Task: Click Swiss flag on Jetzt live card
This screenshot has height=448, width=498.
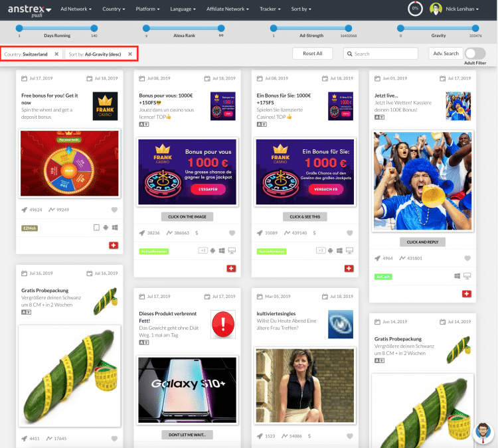Action: (x=467, y=294)
